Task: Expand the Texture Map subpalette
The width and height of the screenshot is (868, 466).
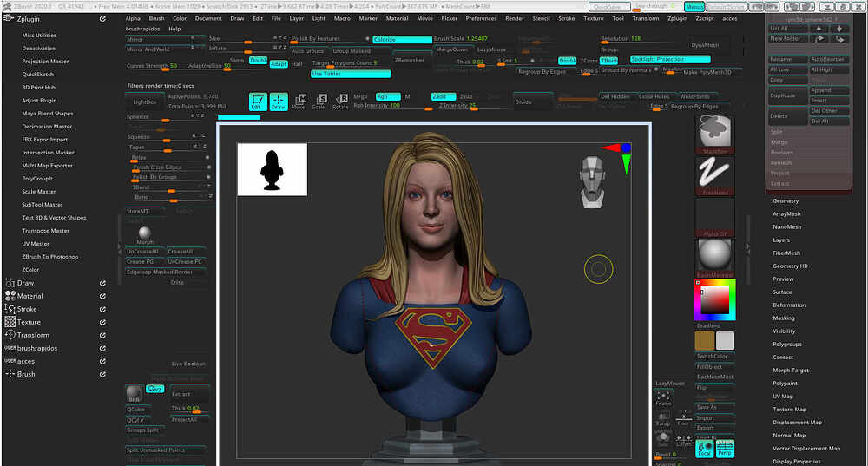Action: click(x=789, y=409)
